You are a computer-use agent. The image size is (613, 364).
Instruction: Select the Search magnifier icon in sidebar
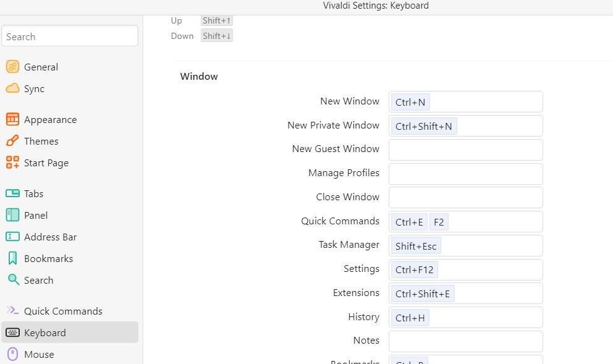pyautogui.click(x=12, y=280)
